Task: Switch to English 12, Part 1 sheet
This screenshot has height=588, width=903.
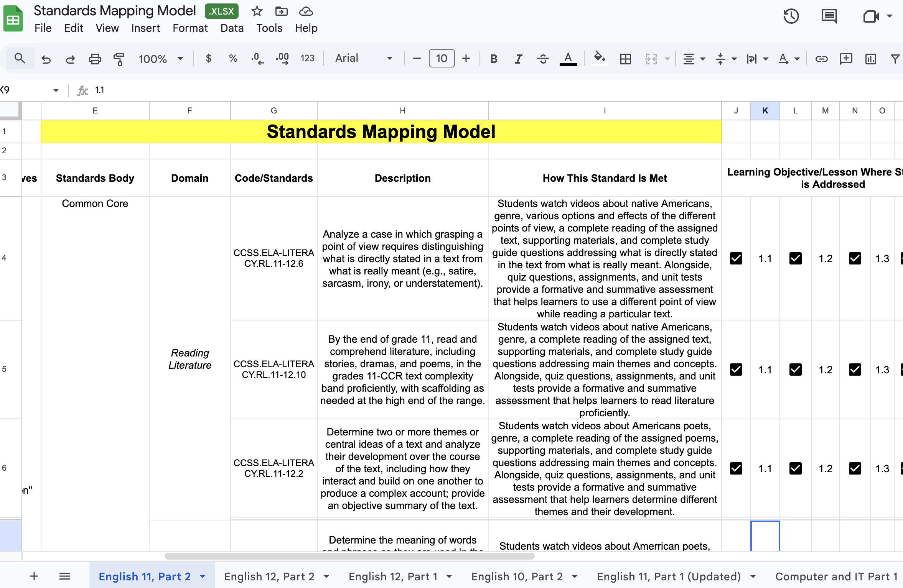Action: coord(393,577)
